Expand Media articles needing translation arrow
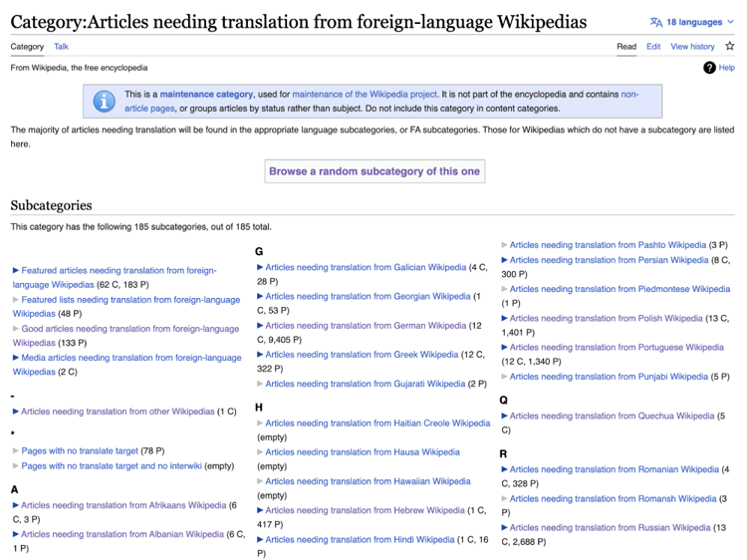 (15, 358)
